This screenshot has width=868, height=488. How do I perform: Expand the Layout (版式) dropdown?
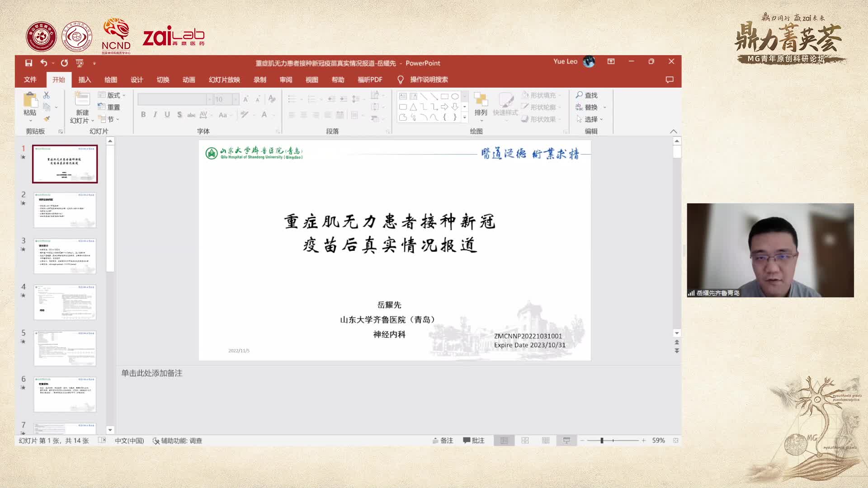pyautogui.click(x=112, y=95)
